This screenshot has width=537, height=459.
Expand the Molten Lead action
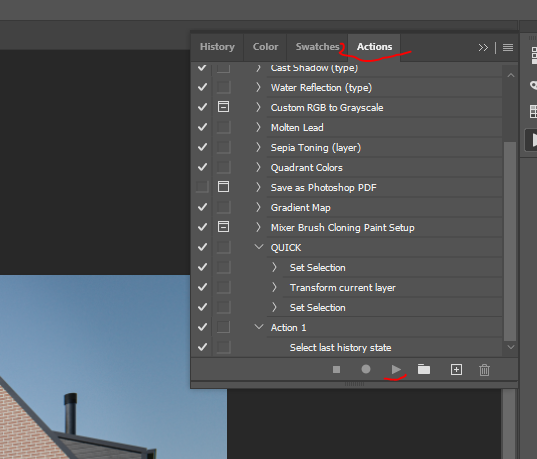[258, 127]
